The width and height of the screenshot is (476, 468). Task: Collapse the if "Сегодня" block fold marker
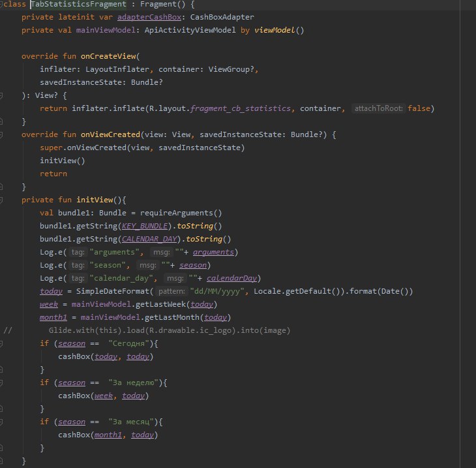pyautogui.click(x=1, y=343)
